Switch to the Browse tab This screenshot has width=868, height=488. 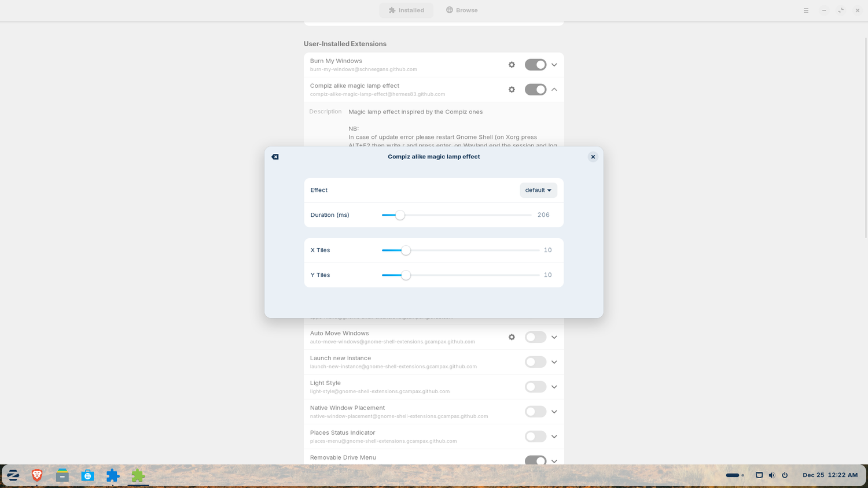coord(462,10)
